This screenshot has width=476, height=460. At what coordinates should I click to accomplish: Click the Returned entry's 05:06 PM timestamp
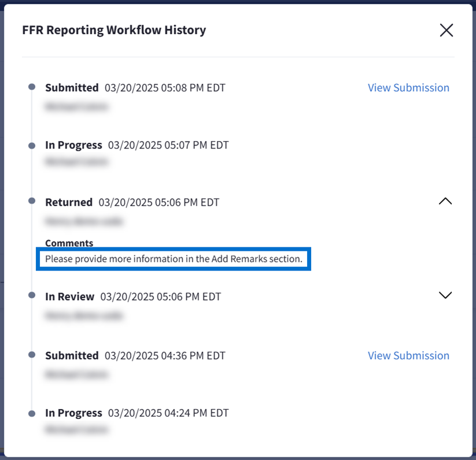pyautogui.click(x=159, y=202)
